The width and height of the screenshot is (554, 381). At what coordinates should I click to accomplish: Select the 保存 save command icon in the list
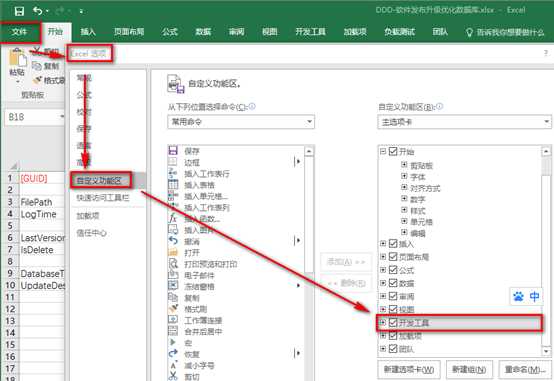click(173, 151)
